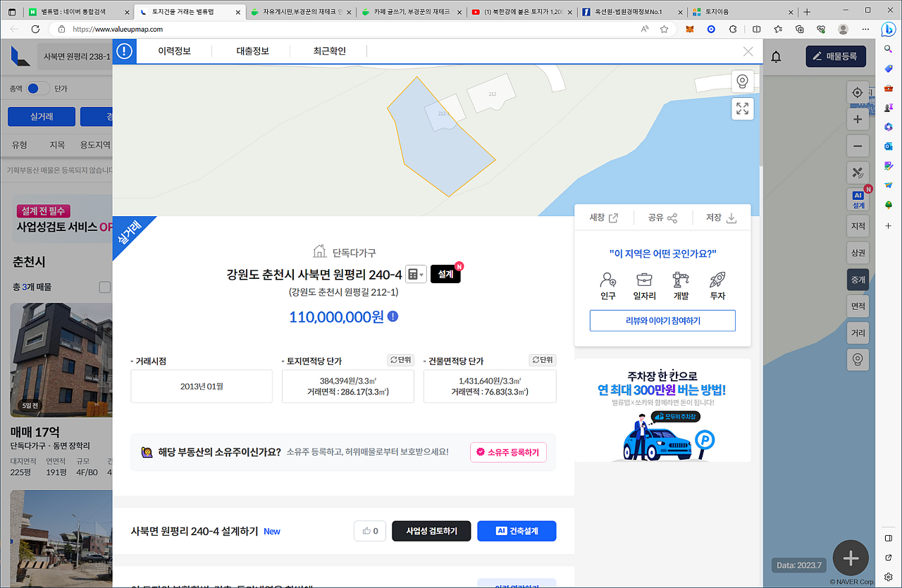Click the parking lot advertisement banner
Screen dimensions: 902x588
[x=662, y=411]
